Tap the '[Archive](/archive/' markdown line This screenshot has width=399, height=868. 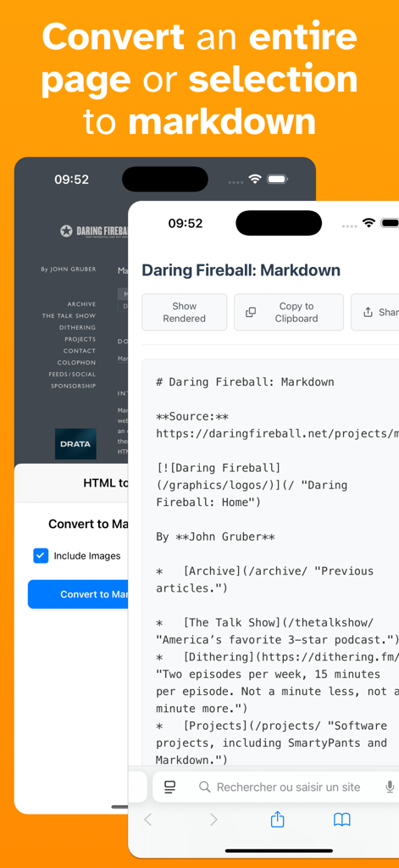(264, 571)
